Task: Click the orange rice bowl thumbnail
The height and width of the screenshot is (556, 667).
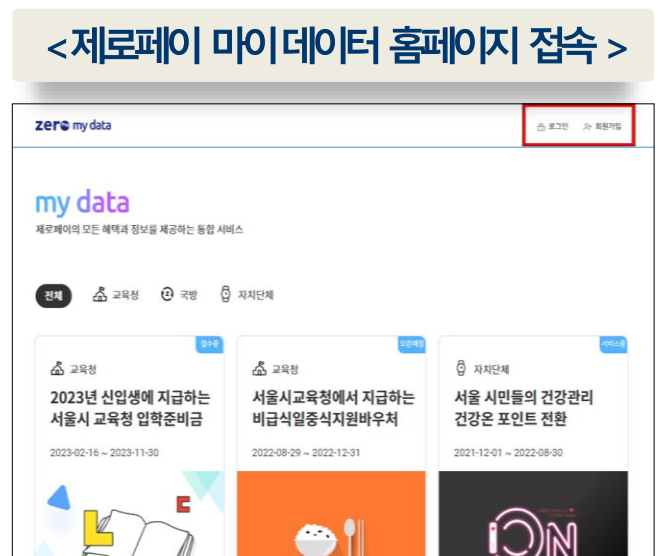Action: point(331,513)
